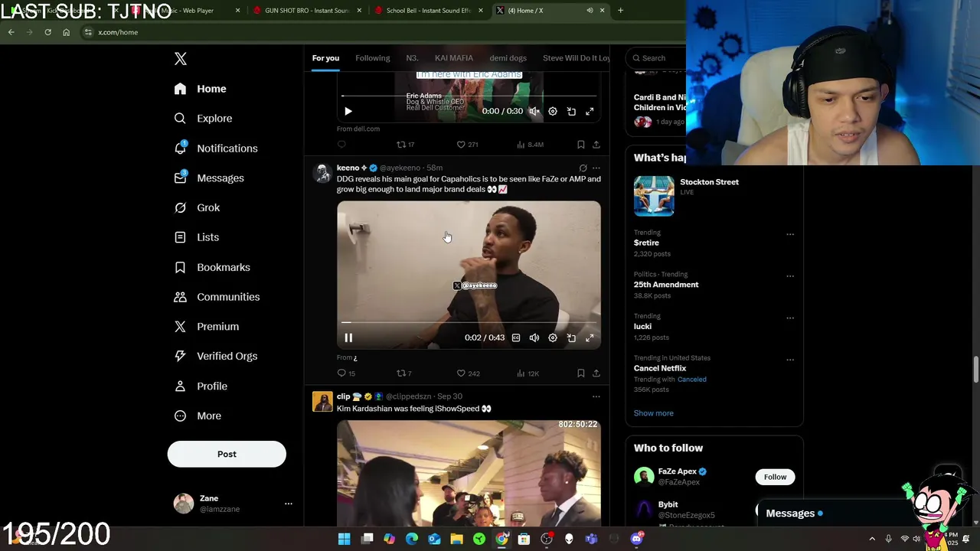The height and width of the screenshot is (551, 980).
Task: Switch to the For you tab
Action: tap(325, 58)
